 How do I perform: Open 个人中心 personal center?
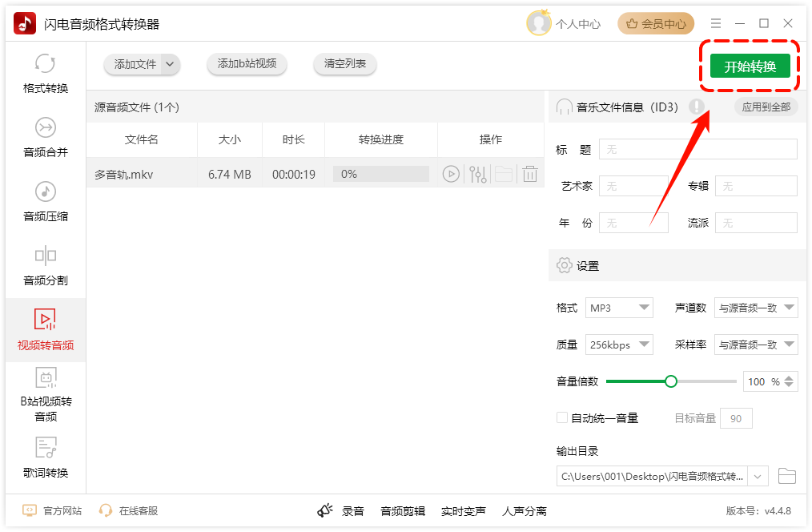pos(578,24)
